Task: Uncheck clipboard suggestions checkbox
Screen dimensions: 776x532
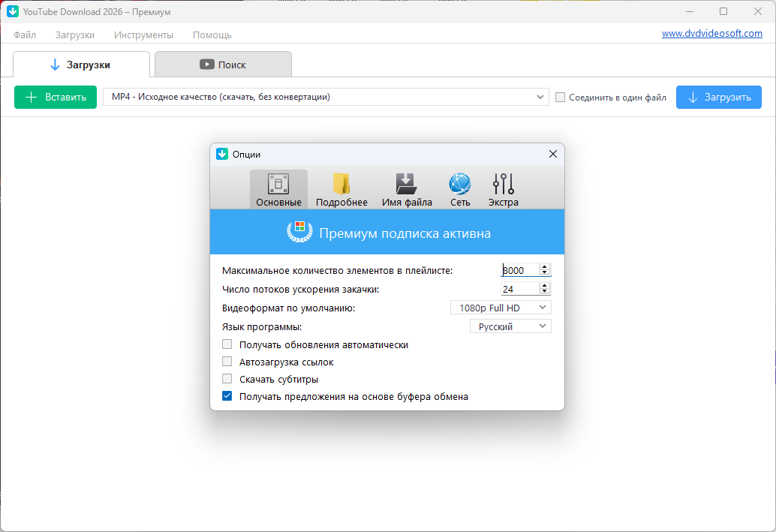Action: (x=227, y=396)
